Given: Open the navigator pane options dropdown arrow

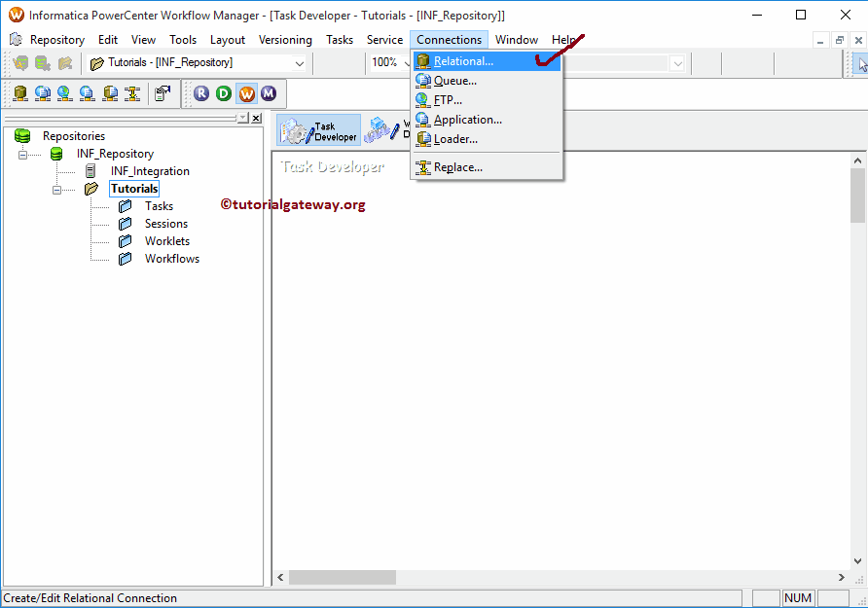Looking at the screenshot, I should pos(242,118).
